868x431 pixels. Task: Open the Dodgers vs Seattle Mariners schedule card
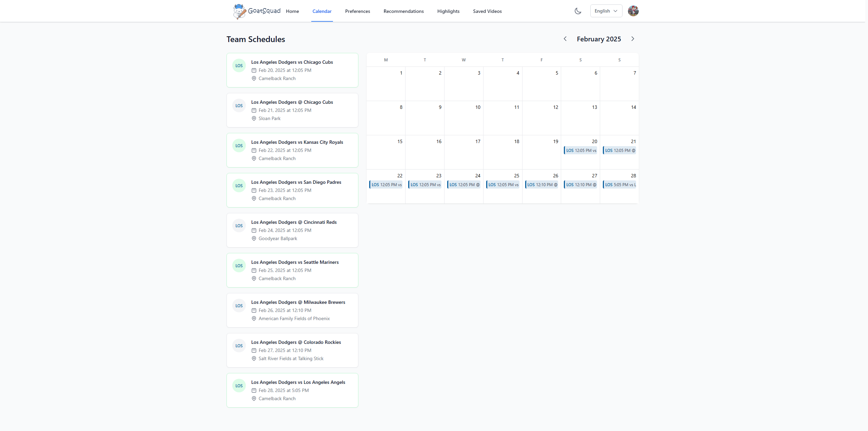click(x=292, y=270)
